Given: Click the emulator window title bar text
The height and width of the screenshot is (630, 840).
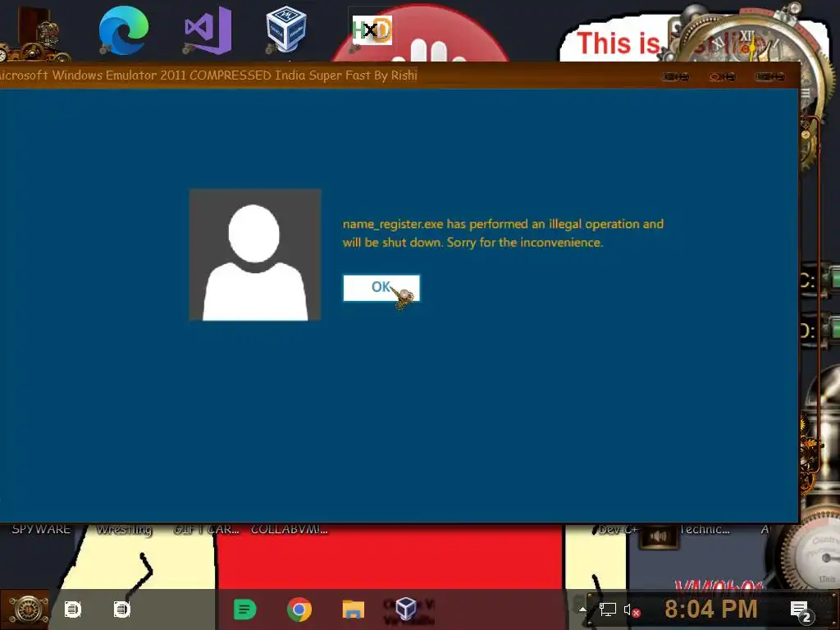Looking at the screenshot, I should 208,75.
